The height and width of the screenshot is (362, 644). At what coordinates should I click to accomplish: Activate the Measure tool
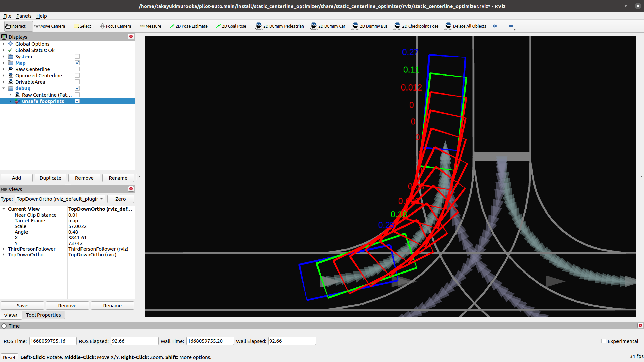150,26
